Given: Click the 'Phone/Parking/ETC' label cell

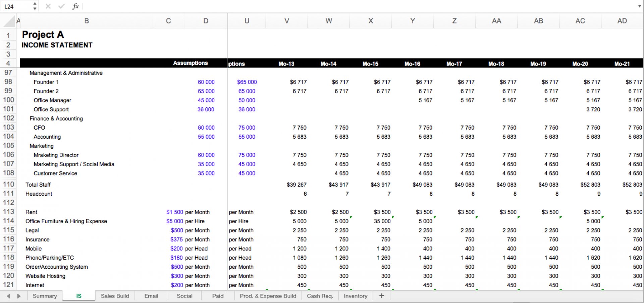Looking at the screenshot, I should tap(50, 258).
